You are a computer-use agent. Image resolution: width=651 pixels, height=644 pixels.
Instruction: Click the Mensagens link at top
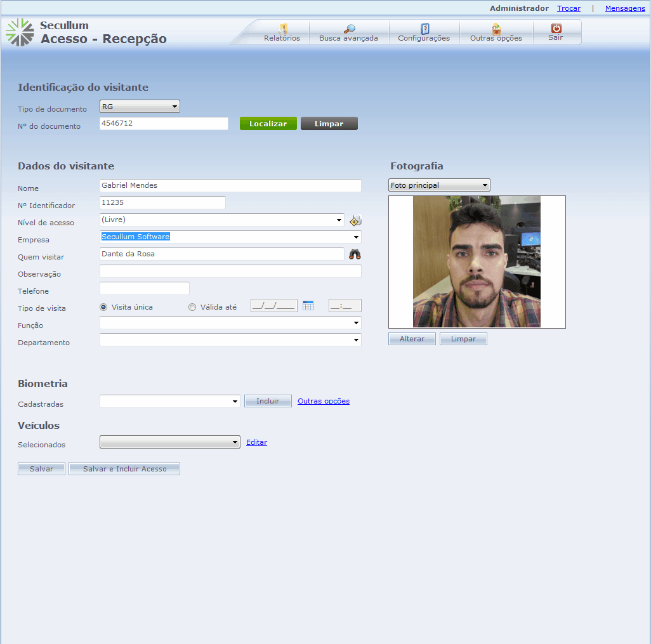coord(625,8)
